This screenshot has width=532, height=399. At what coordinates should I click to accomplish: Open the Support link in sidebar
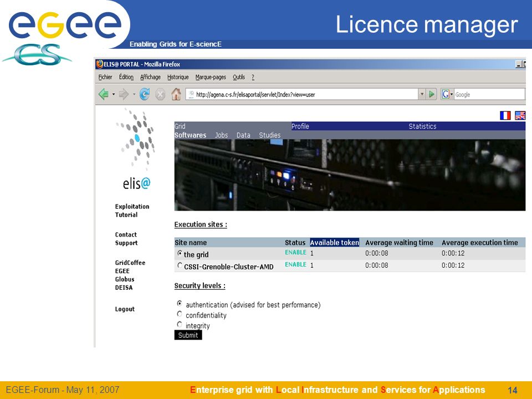(x=126, y=243)
